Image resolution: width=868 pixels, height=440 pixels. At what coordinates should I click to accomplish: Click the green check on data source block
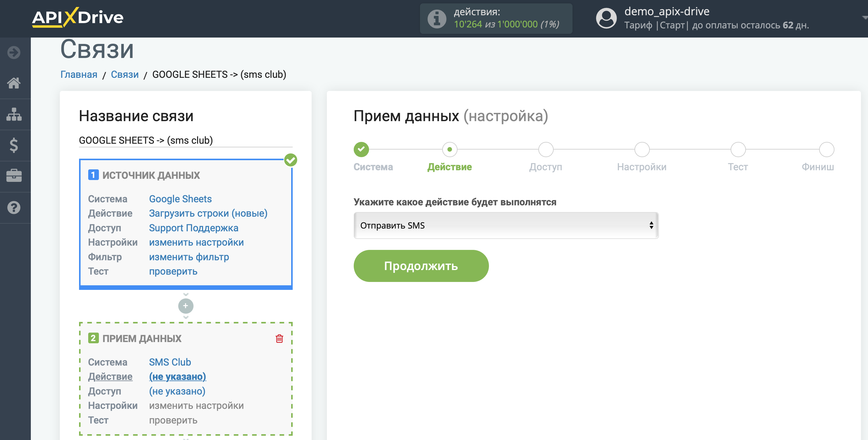pos(291,160)
